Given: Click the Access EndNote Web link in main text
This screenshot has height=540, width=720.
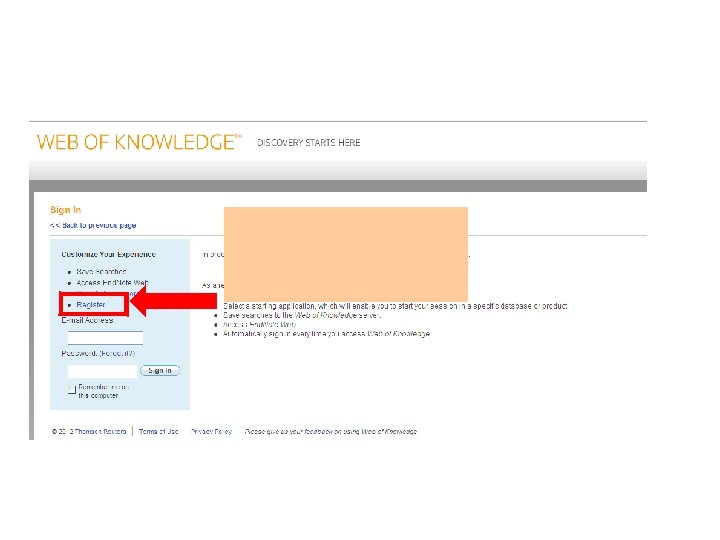Looking at the screenshot, I should 259,325.
